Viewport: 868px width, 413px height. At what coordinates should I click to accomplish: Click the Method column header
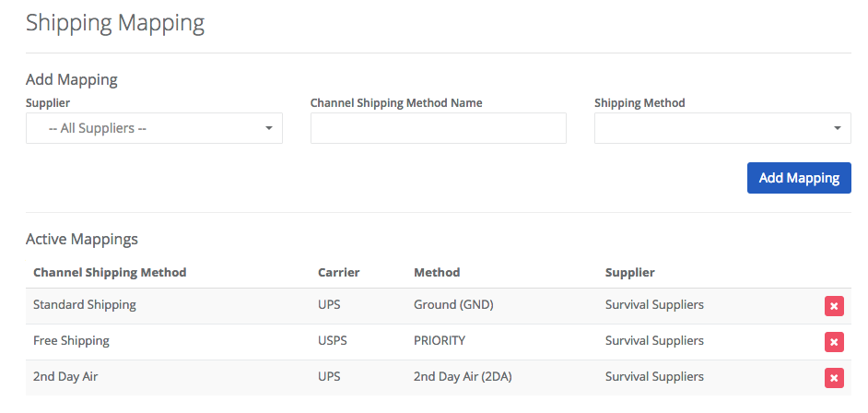[x=437, y=272]
